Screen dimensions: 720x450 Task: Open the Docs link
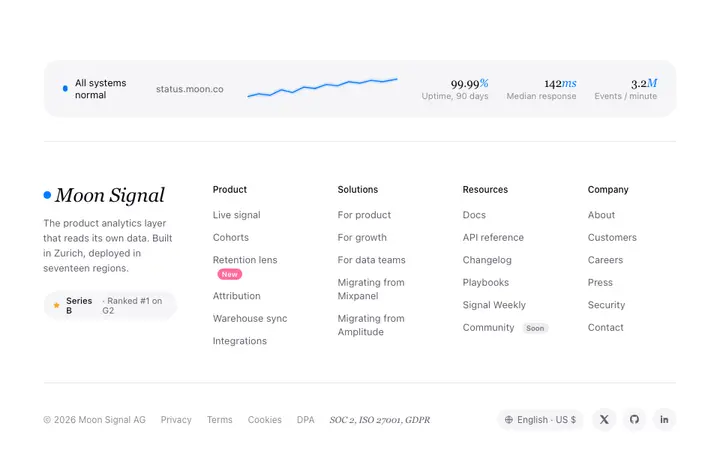click(474, 215)
